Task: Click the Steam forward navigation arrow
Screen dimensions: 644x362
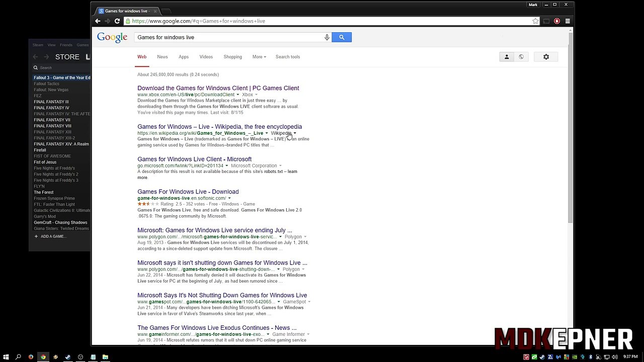Action: point(46,57)
